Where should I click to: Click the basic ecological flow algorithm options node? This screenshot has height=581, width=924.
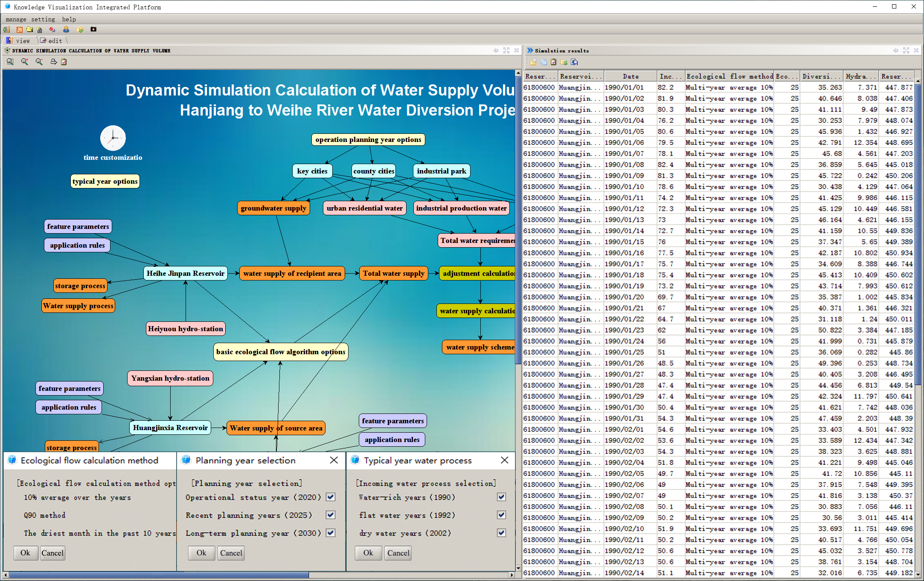281,352
